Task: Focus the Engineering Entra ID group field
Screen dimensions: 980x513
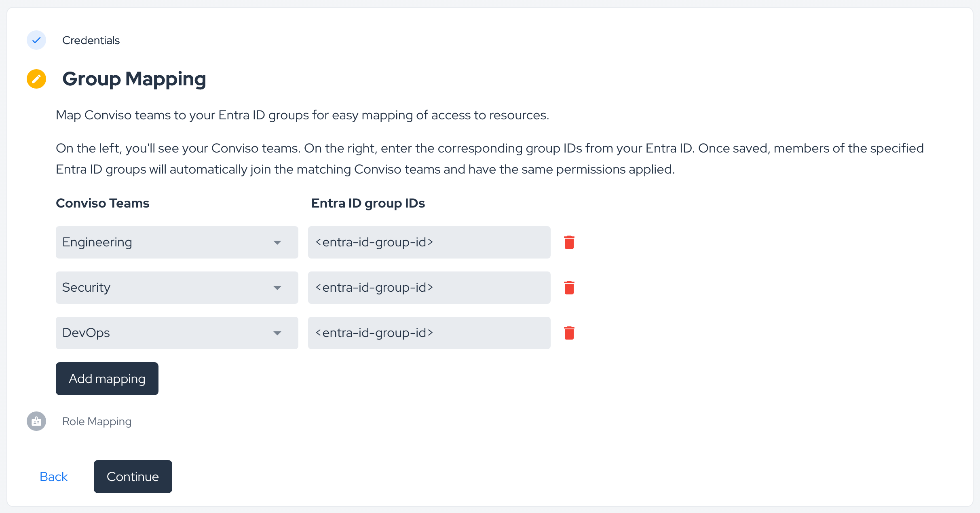Action: 429,242
